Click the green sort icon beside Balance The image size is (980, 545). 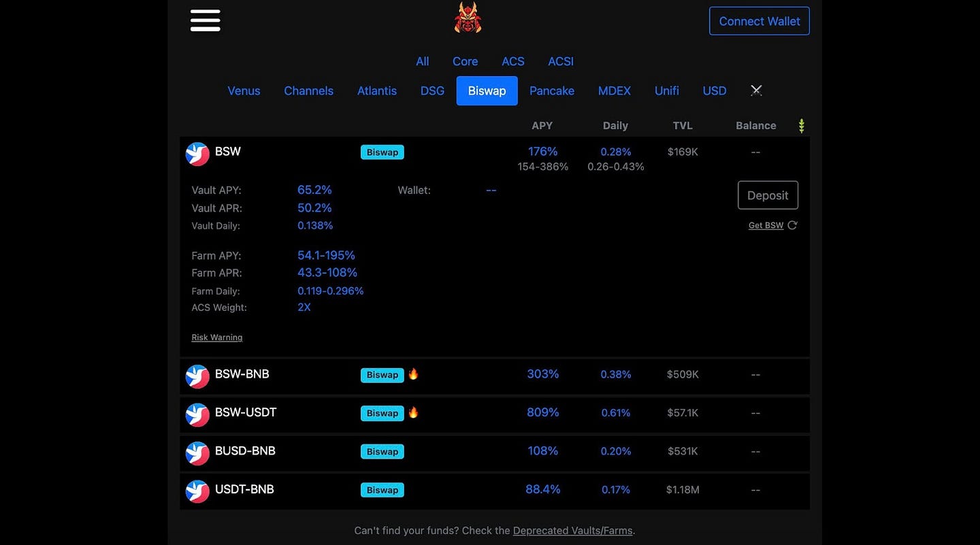(x=801, y=126)
